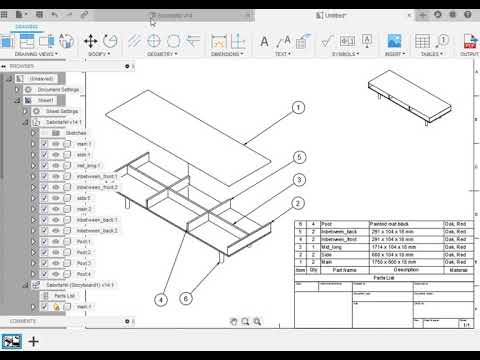Toggle the eye icon for Post:3
Screen dimensions: 480x360
pyautogui.click(x=56, y=263)
